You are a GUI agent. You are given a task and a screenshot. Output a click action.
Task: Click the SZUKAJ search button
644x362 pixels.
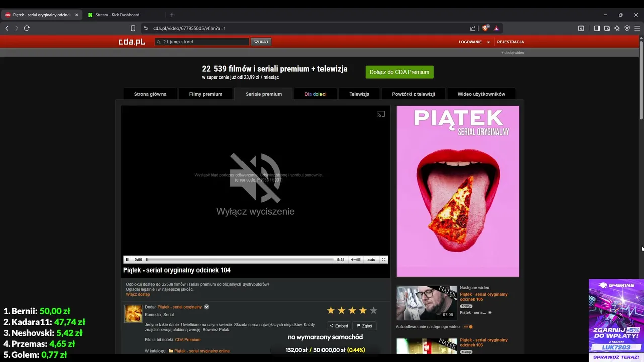click(261, 42)
